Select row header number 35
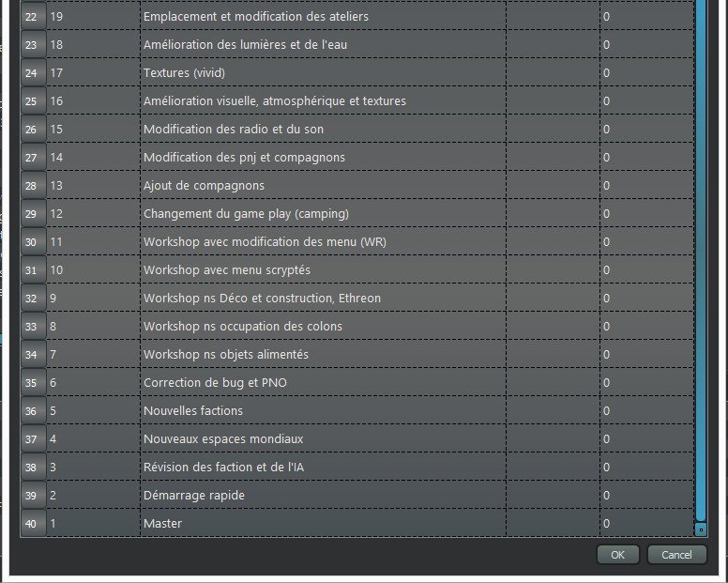 [x=32, y=383]
